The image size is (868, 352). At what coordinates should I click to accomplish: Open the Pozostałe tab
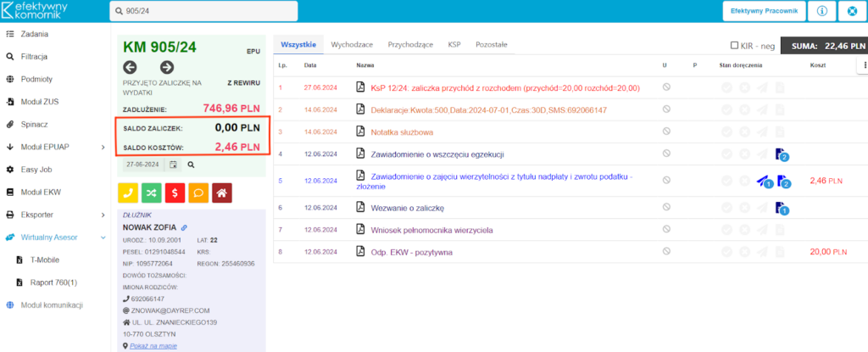(x=492, y=44)
